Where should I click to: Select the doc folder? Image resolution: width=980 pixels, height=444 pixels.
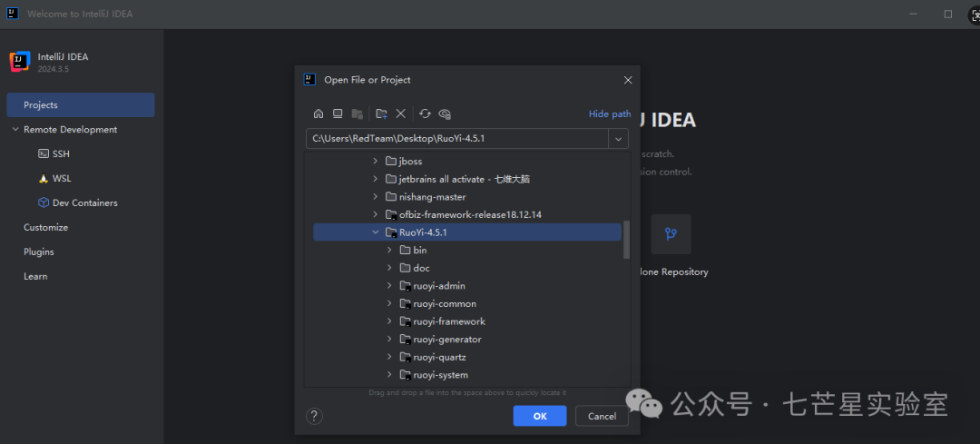[467, 268]
